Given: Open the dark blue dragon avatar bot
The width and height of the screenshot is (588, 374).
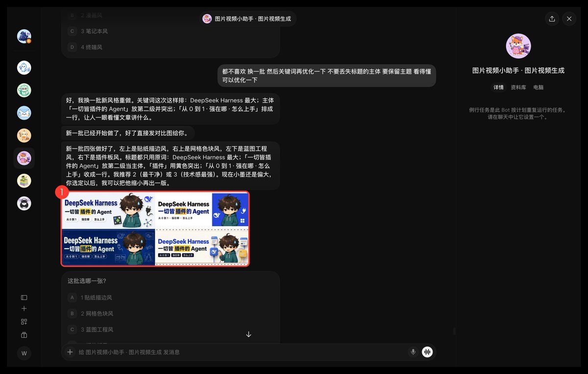Looking at the screenshot, I should (x=24, y=36).
